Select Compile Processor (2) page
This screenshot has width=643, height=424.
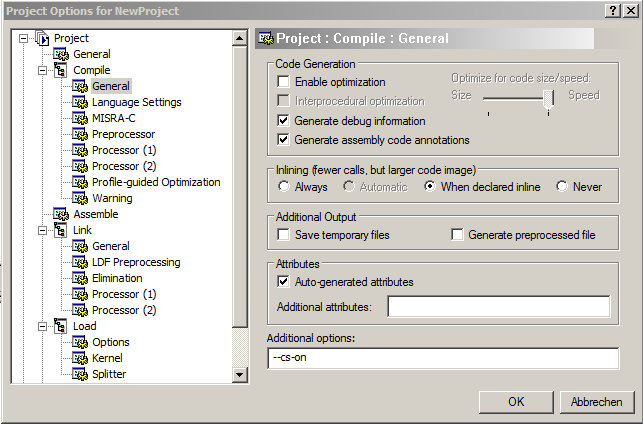point(124,166)
